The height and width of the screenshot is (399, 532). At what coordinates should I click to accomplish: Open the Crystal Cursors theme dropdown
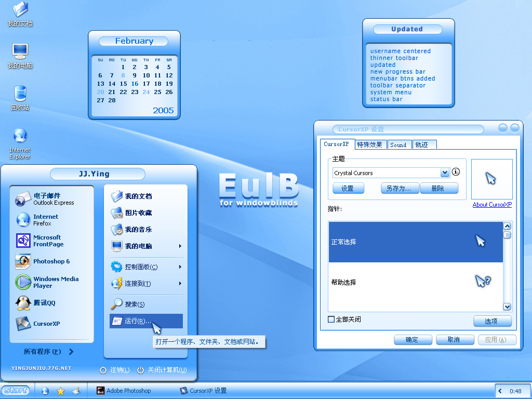pyautogui.click(x=445, y=172)
